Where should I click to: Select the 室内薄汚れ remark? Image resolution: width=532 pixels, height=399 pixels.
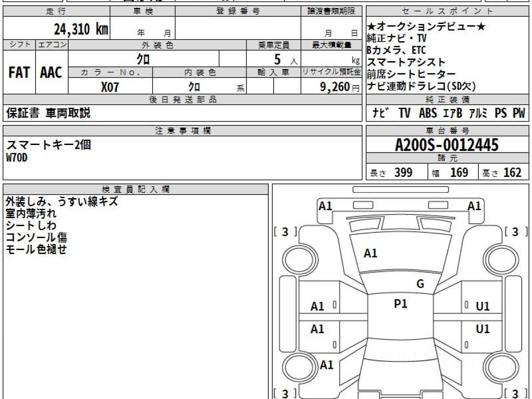click(x=31, y=213)
